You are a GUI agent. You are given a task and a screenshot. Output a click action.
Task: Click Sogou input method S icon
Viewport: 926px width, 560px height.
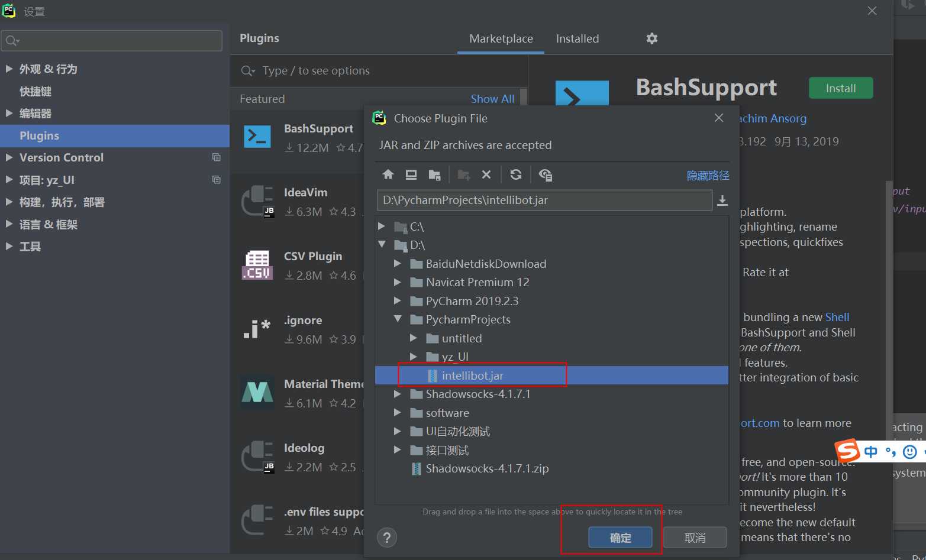tap(847, 451)
